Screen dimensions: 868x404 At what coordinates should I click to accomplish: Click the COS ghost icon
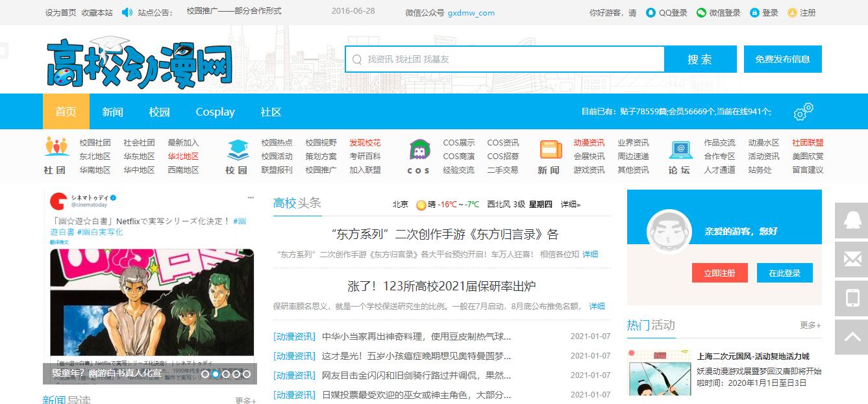coord(419,150)
